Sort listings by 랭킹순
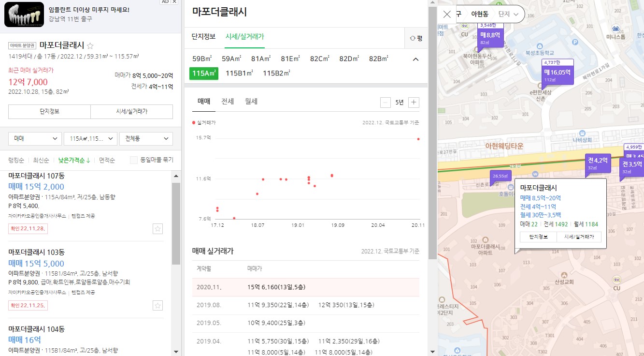 click(16, 160)
